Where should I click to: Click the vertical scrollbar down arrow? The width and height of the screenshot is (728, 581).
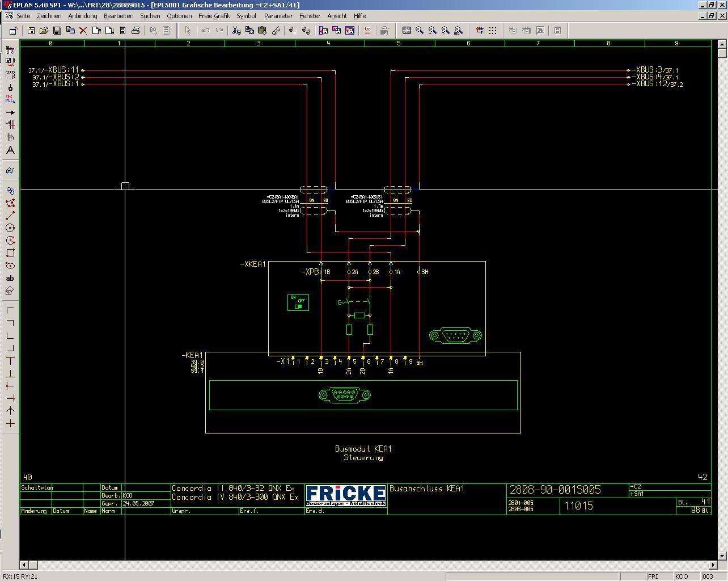[722, 555]
